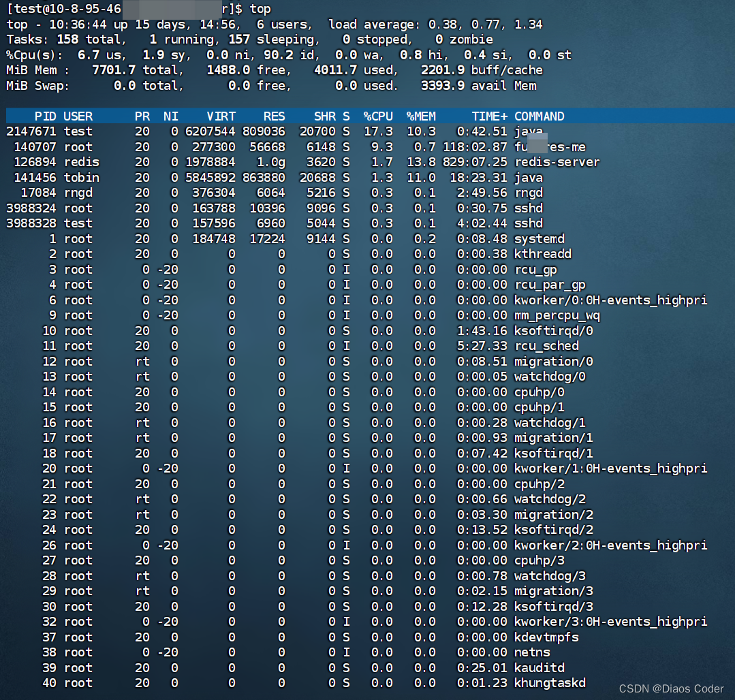Click the watchdog/3 command name
This screenshot has height=700, width=735.
point(550,576)
